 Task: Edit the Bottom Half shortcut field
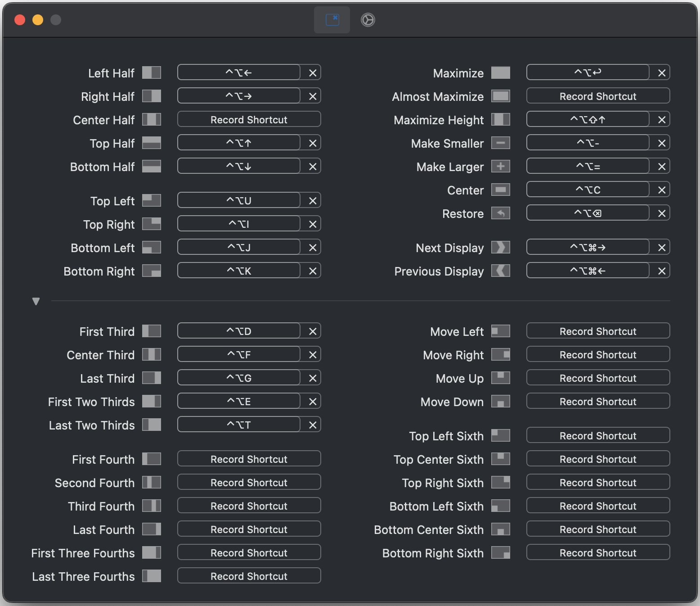click(239, 166)
